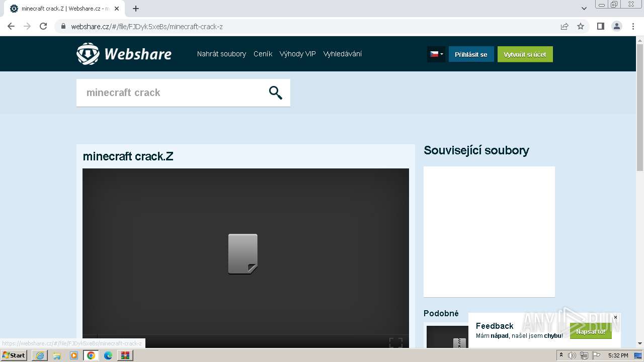Click the Napsat to! feedback button
This screenshot has height=362, width=644.
coord(591,331)
